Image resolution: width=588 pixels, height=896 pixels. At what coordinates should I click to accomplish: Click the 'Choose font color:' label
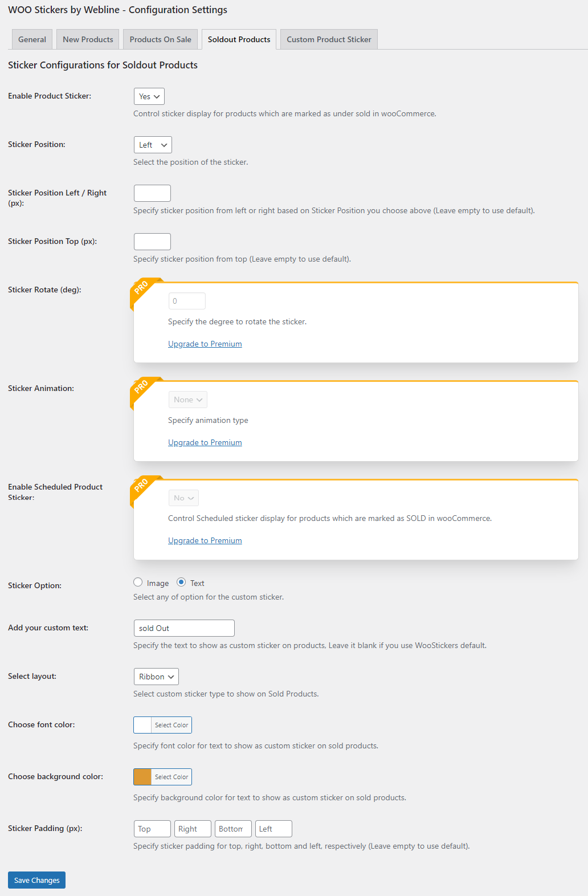42,724
